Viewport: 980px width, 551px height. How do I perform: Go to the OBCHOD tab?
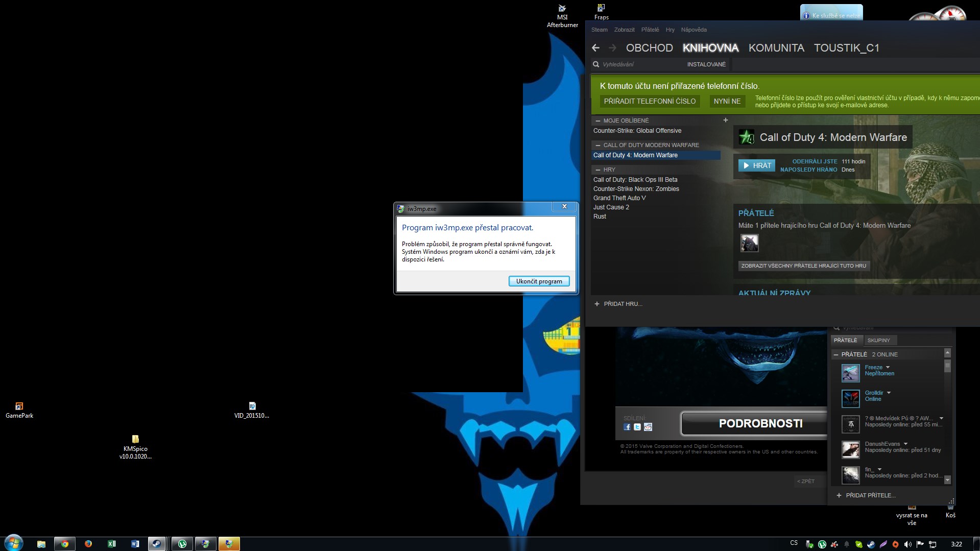point(650,48)
